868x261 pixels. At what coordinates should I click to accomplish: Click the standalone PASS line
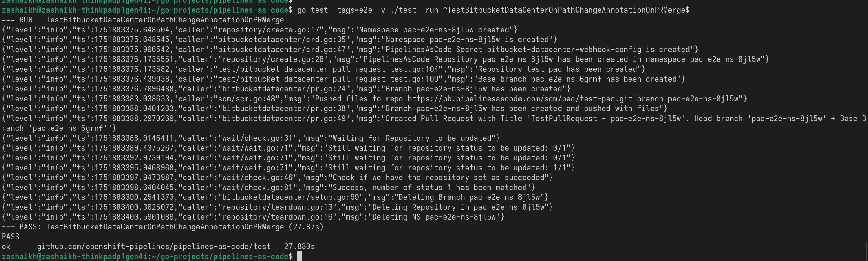click(11, 237)
